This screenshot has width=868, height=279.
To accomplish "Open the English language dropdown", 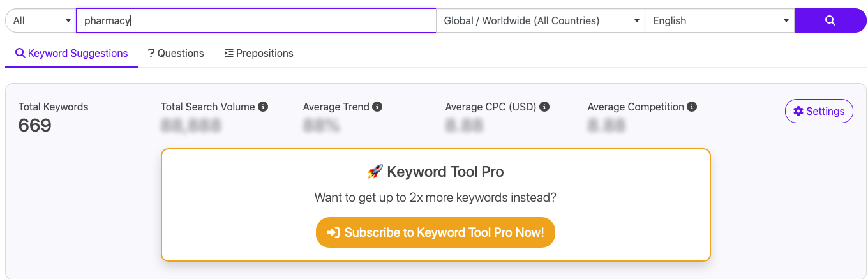I will coord(719,20).
